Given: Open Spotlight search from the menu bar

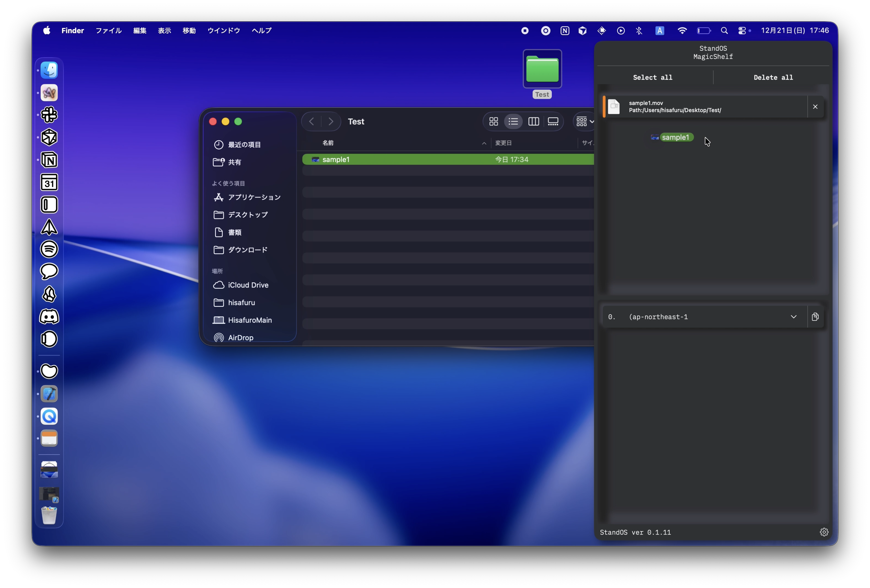Looking at the screenshot, I should tap(724, 30).
